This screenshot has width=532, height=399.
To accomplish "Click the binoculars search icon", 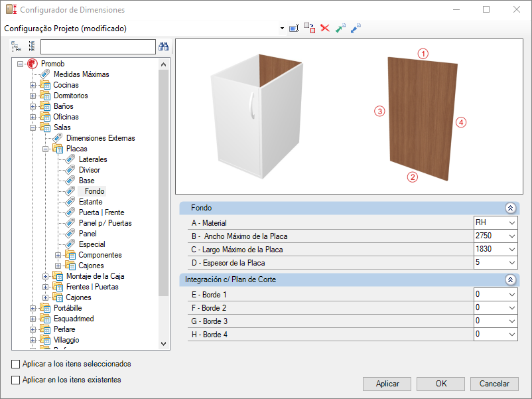I will [164, 46].
